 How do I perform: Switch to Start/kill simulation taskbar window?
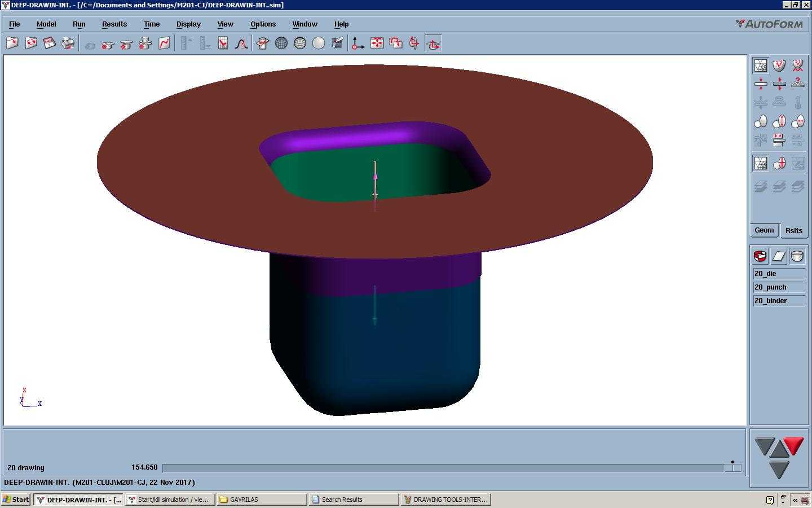(170, 500)
